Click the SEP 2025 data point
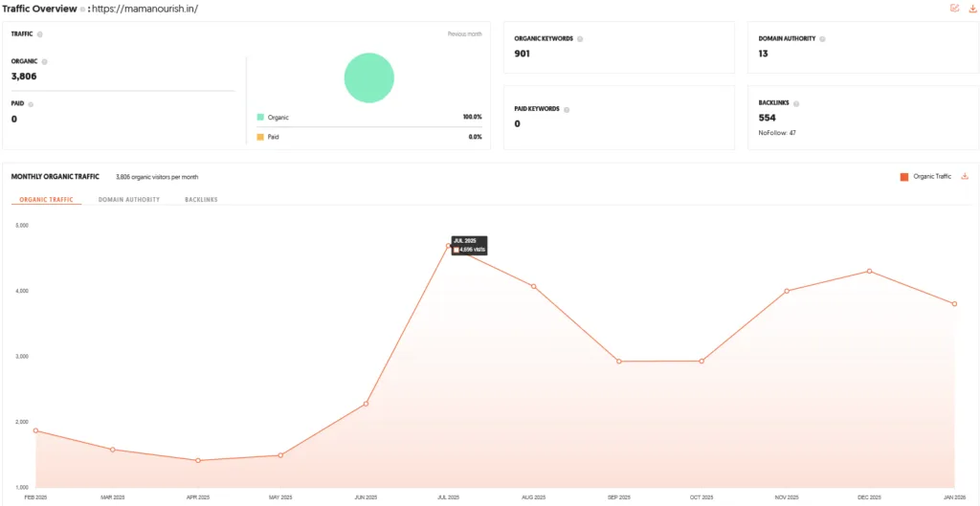This screenshot has height=506, width=980. (619, 361)
